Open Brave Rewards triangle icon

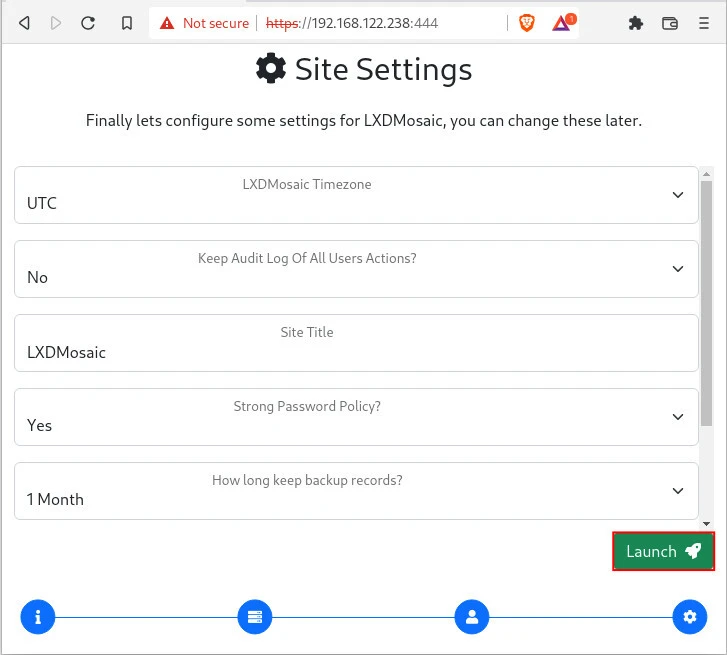click(562, 23)
